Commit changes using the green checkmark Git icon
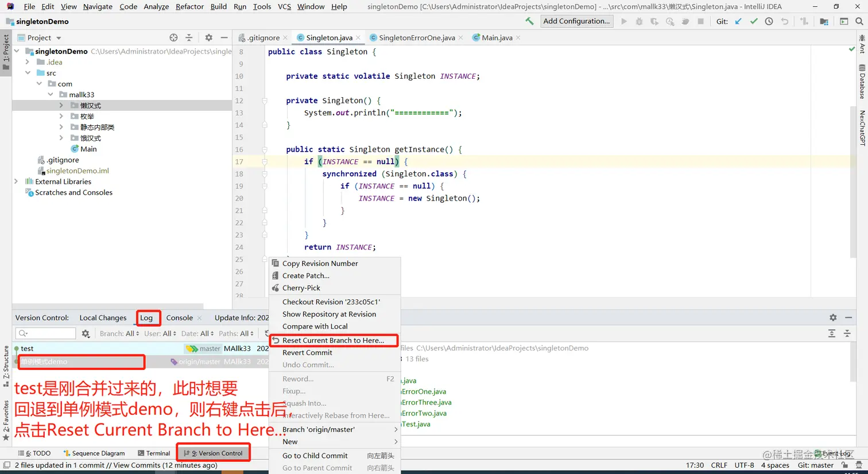868x474 pixels. 754,21
